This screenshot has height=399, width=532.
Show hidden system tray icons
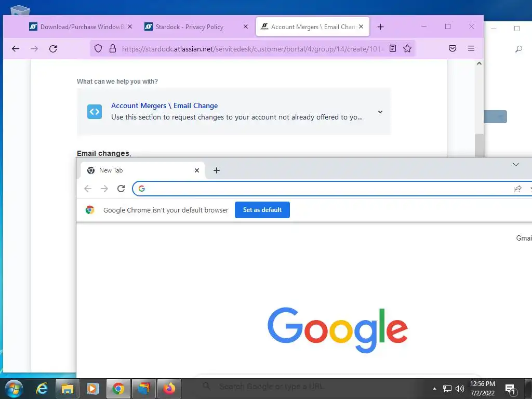[x=434, y=389]
